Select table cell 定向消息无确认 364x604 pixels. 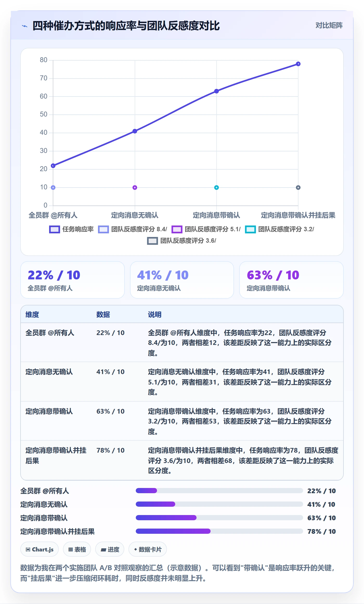pyautogui.click(x=49, y=372)
